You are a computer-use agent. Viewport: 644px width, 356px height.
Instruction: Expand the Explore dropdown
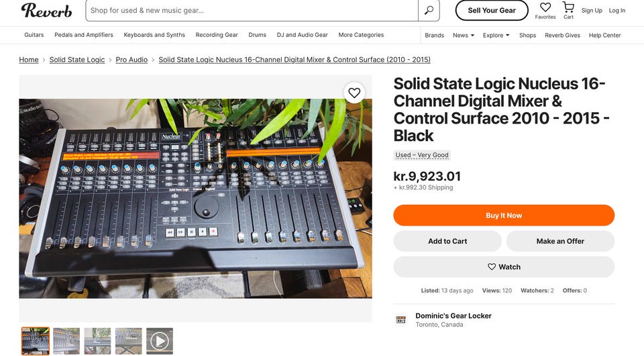pos(496,35)
